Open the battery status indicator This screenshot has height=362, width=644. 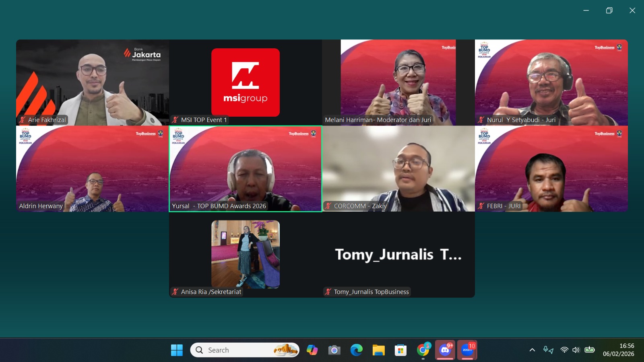click(x=590, y=350)
